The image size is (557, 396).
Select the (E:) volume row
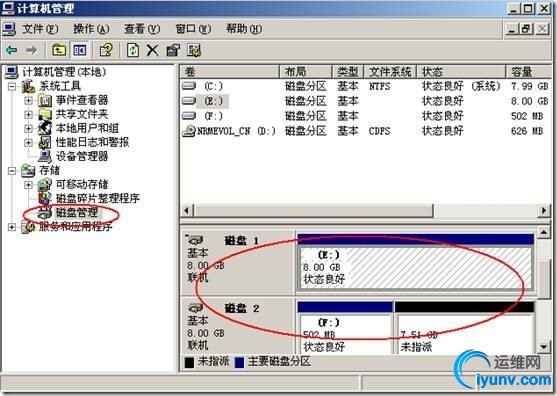coord(366,101)
